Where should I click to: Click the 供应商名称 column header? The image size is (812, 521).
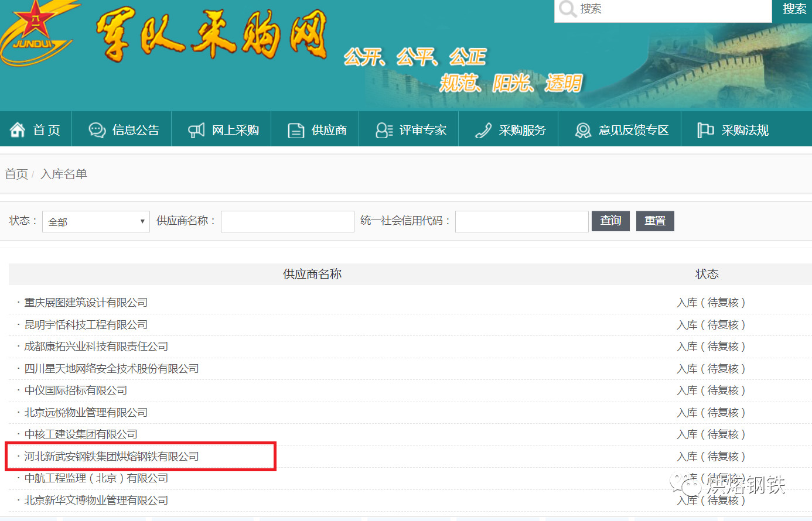(312, 274)
